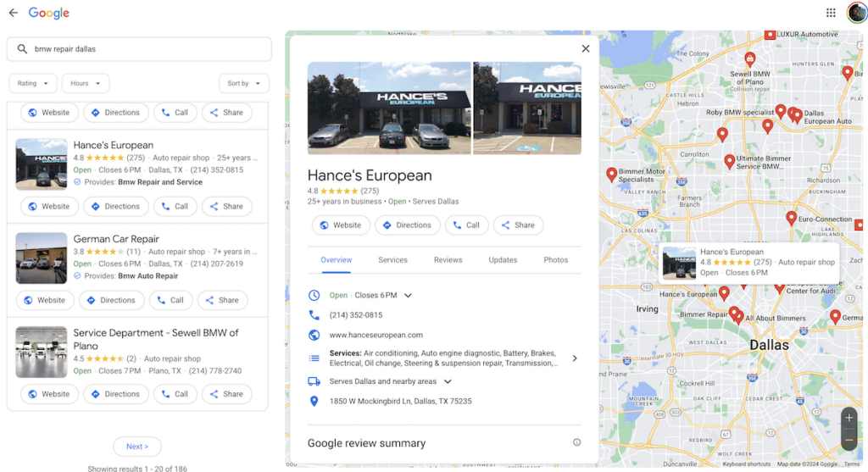Open Website for Sewell BMW of Plano
Image resolution: width=868 pixels, height=472 pixels.
49,394
